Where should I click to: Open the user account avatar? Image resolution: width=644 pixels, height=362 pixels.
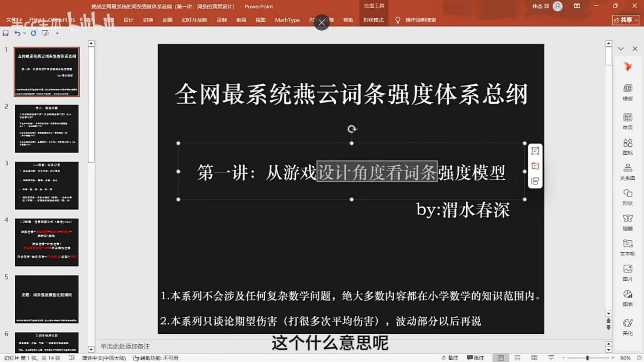coord(557,6)
